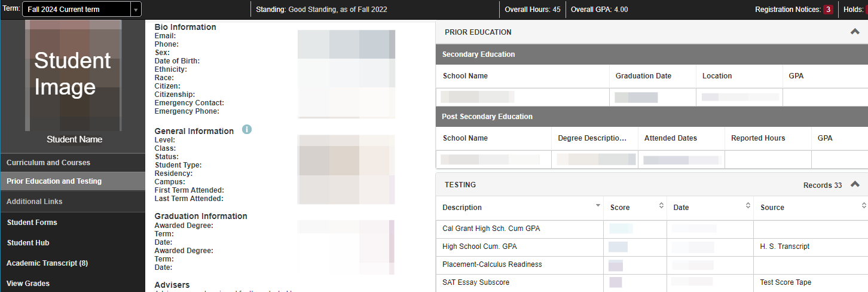868x292 pixels.
Task: Select Prior Education and Testing tab
Action: pyautogui.click(x=72, y=181)
